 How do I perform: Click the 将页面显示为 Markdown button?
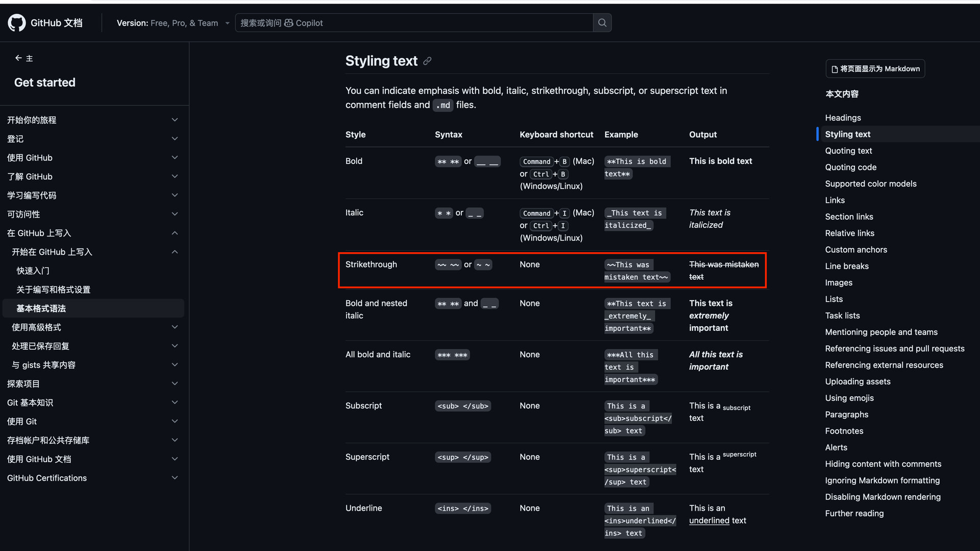[x=875, y=69]
